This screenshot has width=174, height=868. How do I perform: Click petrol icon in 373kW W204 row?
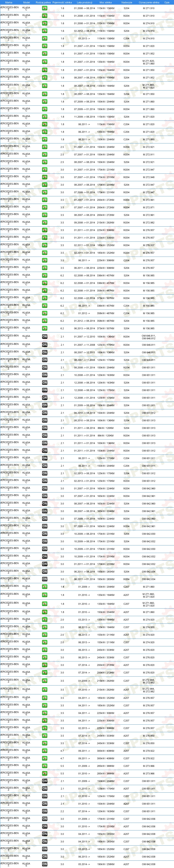(45, 298)
